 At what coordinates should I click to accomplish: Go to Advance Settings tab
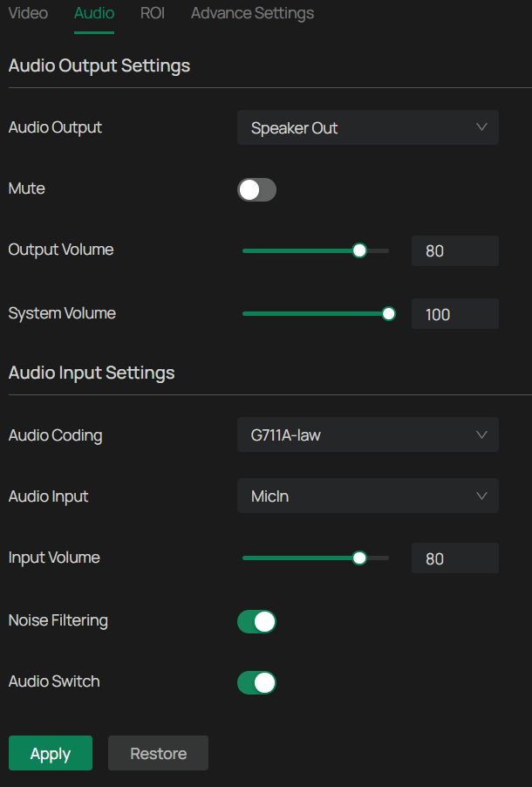click(252, 13)
